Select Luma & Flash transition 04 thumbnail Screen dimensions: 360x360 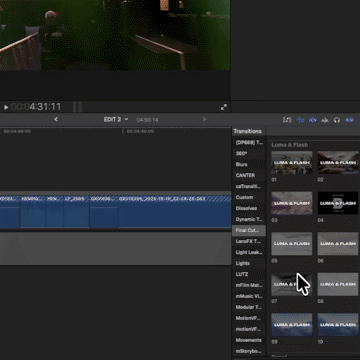click(x=338, y=203)
